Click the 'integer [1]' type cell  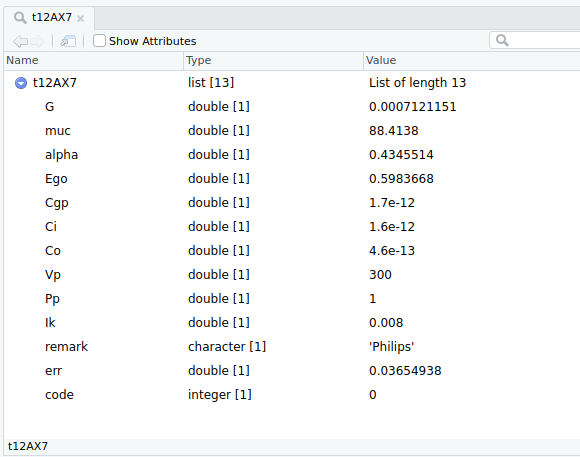pyautogui.click(x=220, y=394)
